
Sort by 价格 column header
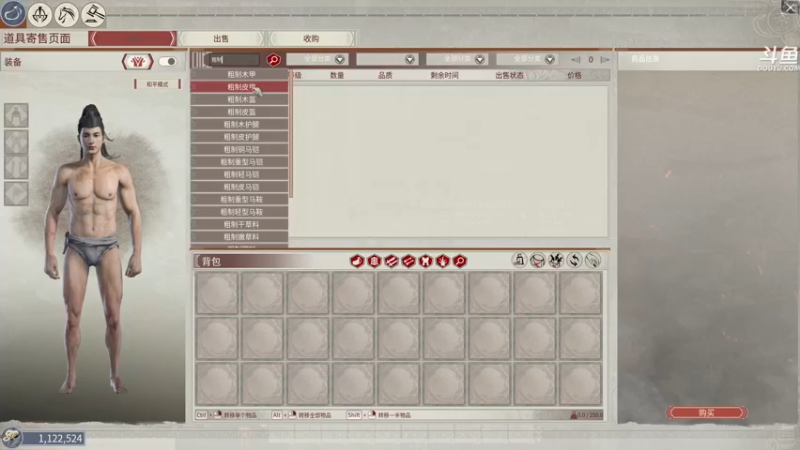click(x=574, y=76)
